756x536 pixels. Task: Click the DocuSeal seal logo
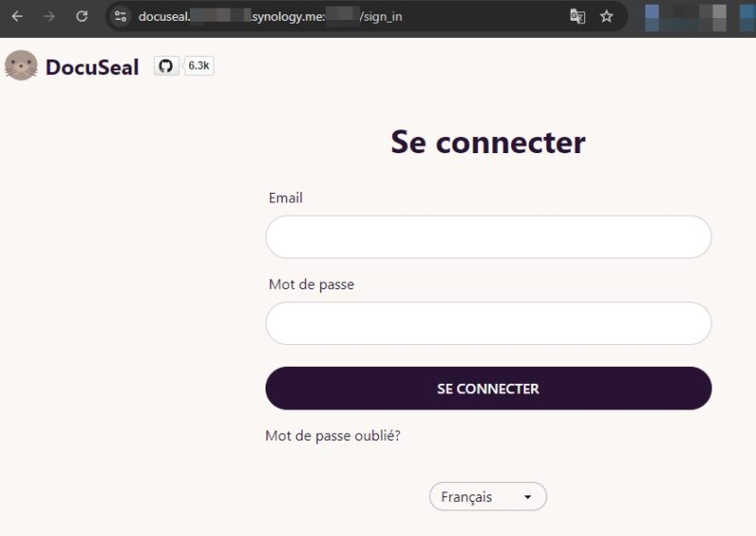click(21, 66)
